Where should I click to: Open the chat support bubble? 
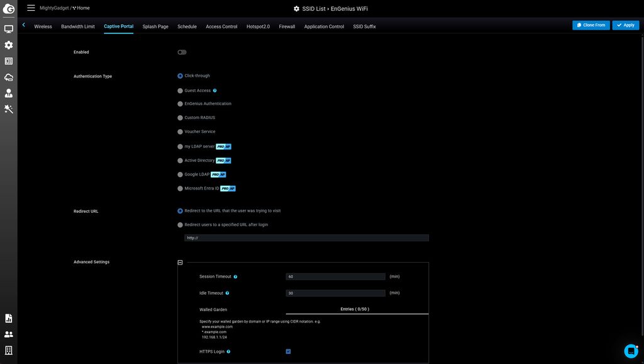pyautogui.click(x=631, y=351)
